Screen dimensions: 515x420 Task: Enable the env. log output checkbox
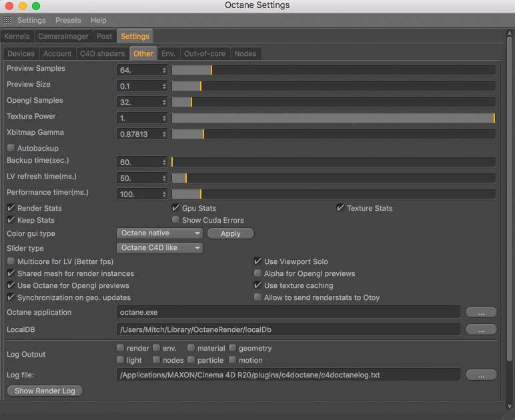[156, 348]
